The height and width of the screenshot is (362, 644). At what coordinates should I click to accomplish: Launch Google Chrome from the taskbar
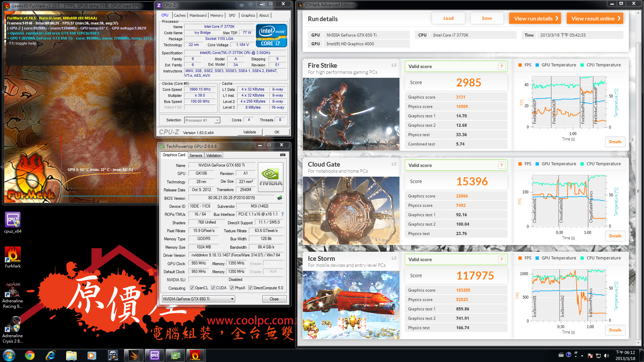point(30,355)
